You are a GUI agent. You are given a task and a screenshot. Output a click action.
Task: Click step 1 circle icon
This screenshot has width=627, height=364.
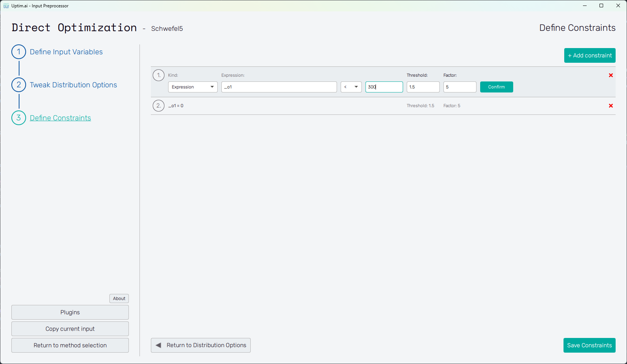coord(19,52)
